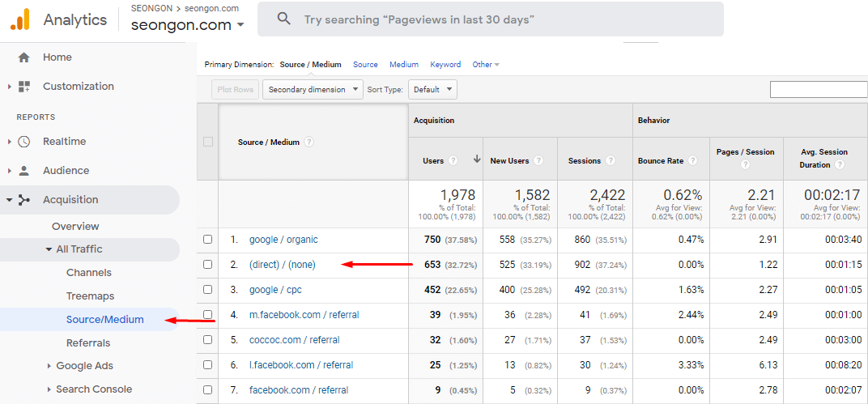Expand the Google Ads submenu
This screenshot has width=868, height=404.
click(x=49, y=366)
